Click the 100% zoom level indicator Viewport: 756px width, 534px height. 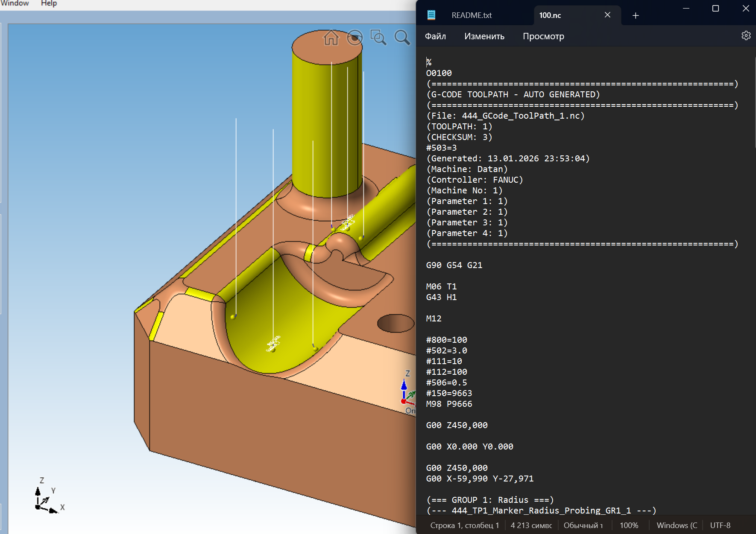629,525
